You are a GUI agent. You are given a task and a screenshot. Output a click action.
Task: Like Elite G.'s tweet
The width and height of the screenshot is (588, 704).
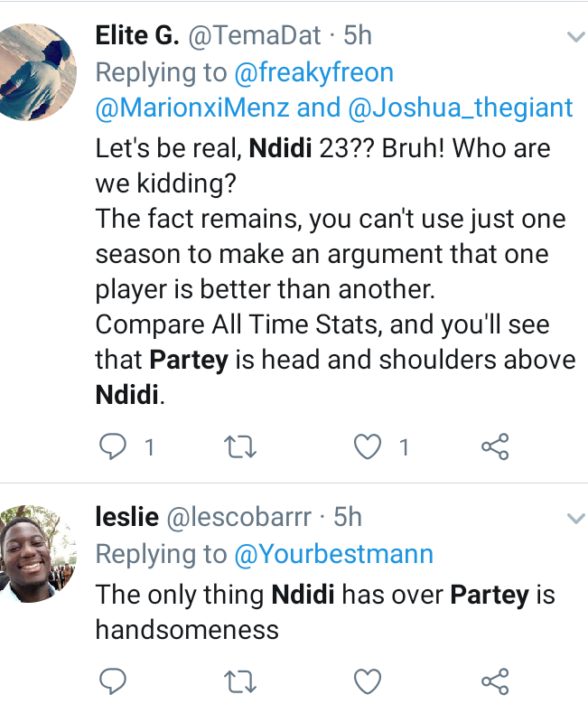click(x=368, y=446)
